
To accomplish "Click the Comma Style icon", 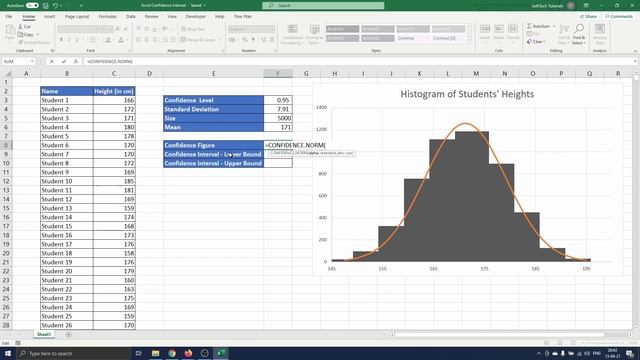I will pos(253,40).
